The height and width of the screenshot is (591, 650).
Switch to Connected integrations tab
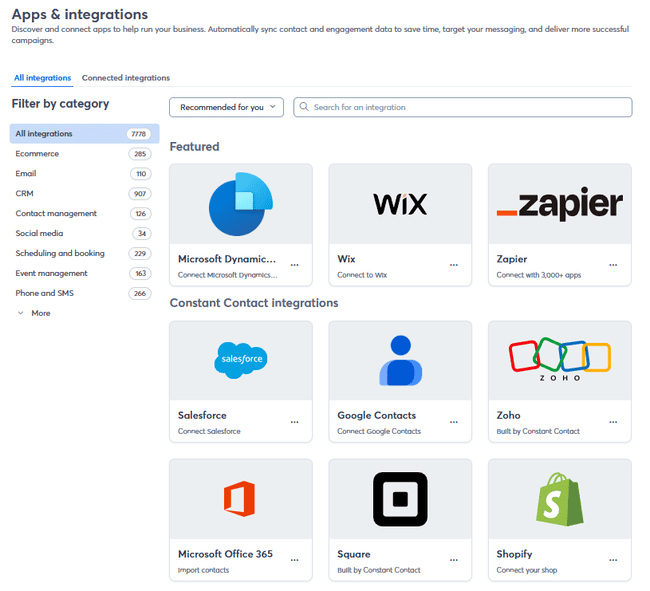(x=126, y=78)
